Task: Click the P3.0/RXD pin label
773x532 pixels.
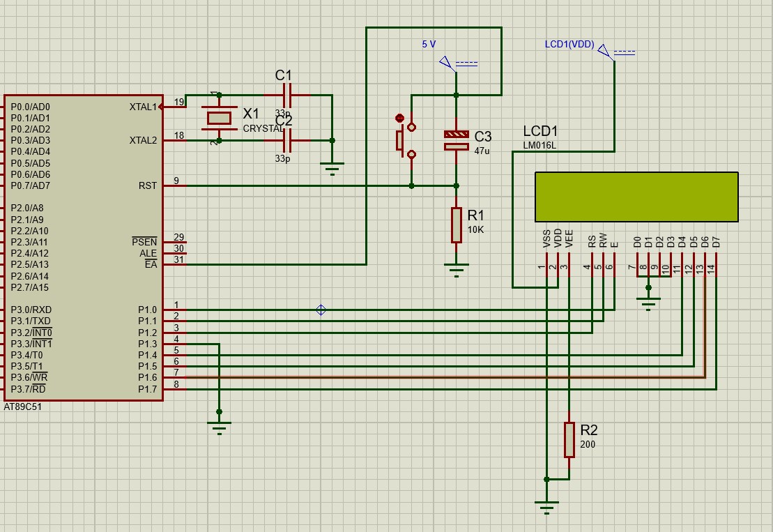Action: [31, 310]
